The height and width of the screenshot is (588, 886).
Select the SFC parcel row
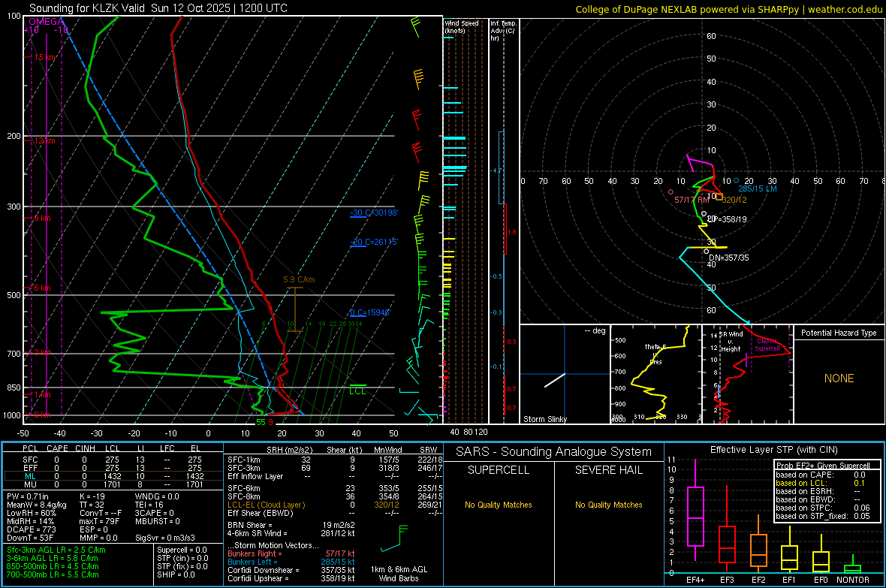tap(113, 460)
